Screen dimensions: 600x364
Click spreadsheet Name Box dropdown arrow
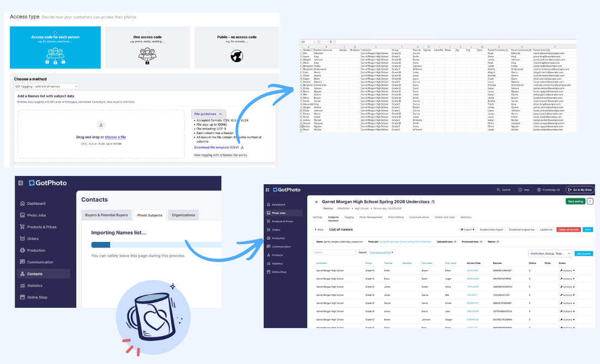[x=314, y=42]
